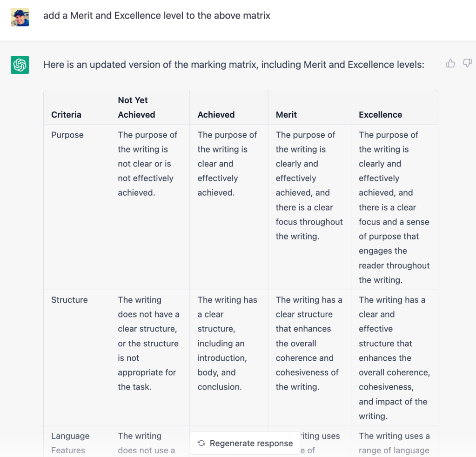476x457 pixels.
Task: Click the Purpose row label
Action: pos(67,135)
